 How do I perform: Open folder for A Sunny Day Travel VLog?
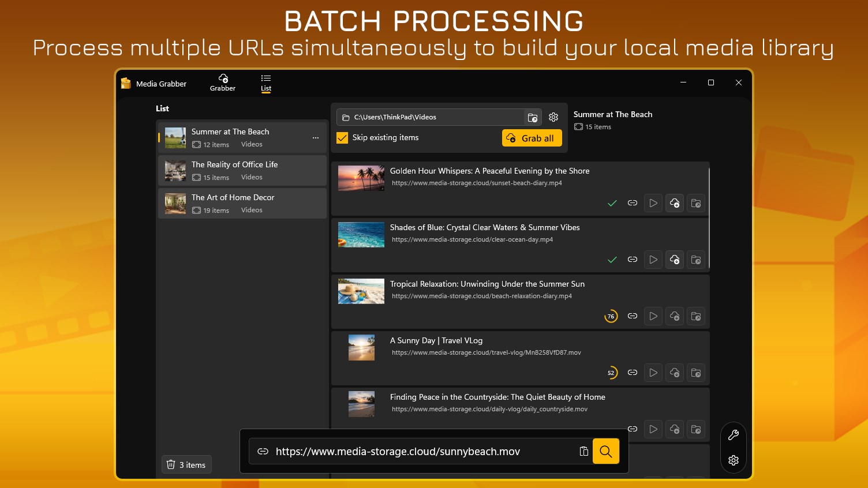pos(696,373)
